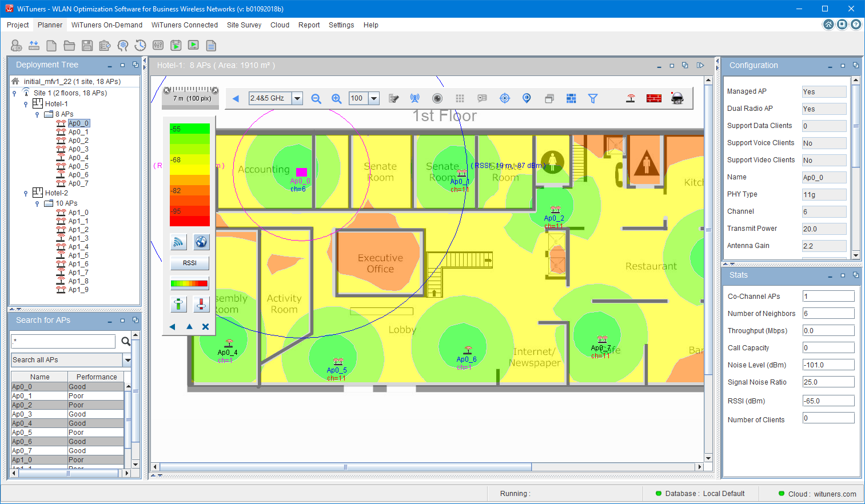Click the clock history icon

tap(140, 45)
